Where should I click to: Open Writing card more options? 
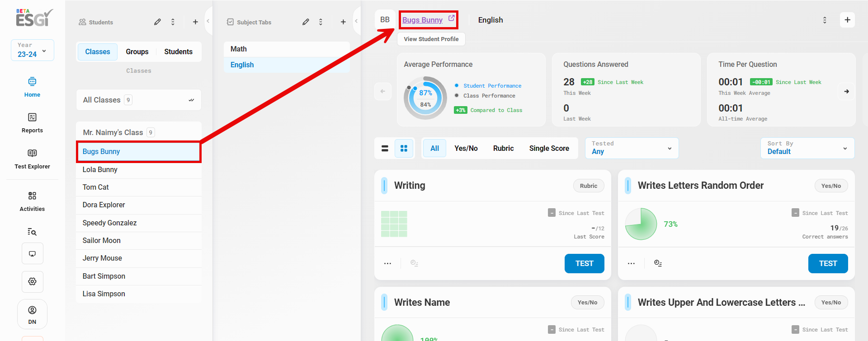387,263
